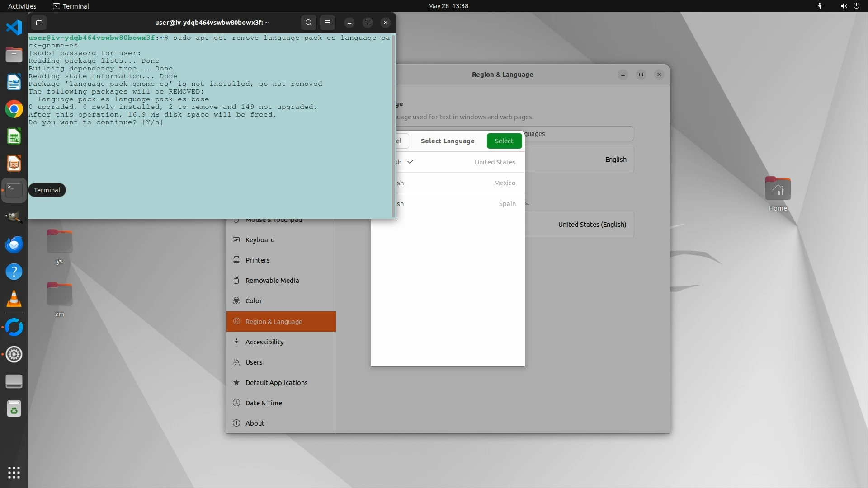
Task: Open Keyboard settings panel
Action: [x=260, y=240]
